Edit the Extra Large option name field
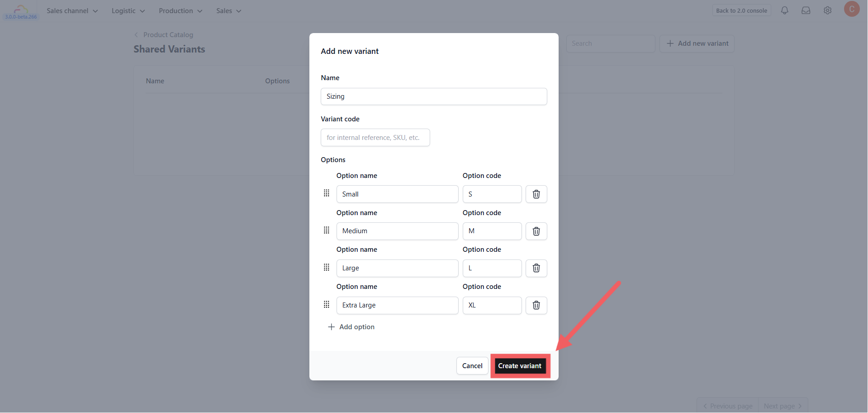This screenshot has height=413, width=868. click(x=398, y=305)
